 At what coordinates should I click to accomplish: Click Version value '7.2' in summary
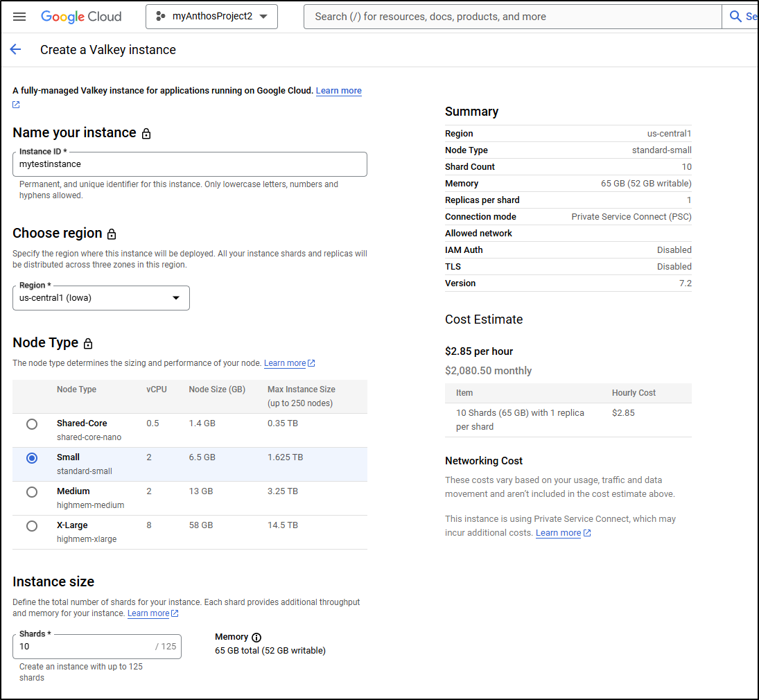686,283
